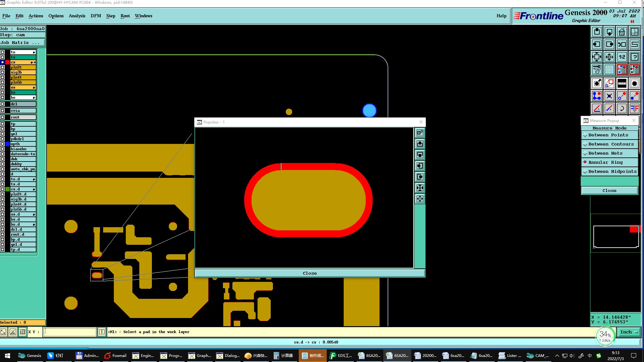Click zoom in icon in Popview window

click(x=420, y=188)
